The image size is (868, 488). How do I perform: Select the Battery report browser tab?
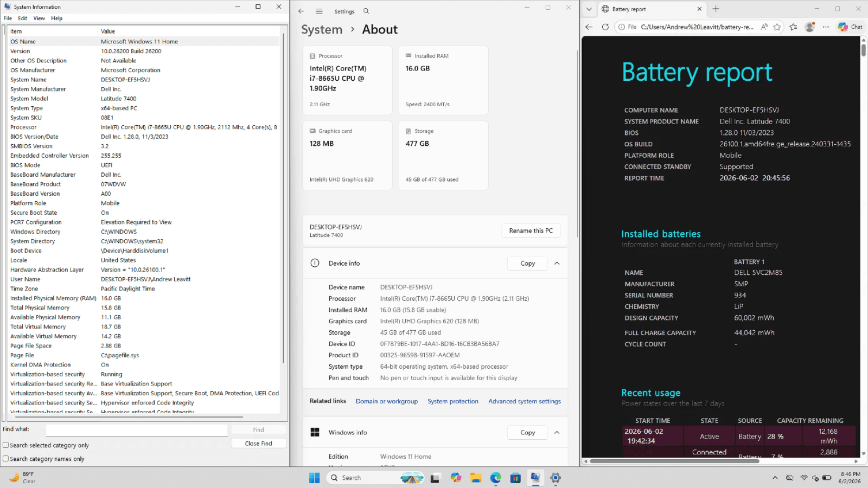[x=652, y=9]
